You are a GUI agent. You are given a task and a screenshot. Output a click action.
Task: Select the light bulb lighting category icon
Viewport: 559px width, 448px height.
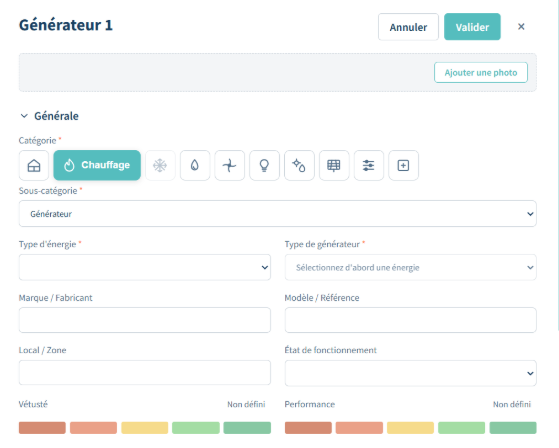[264, 165]
